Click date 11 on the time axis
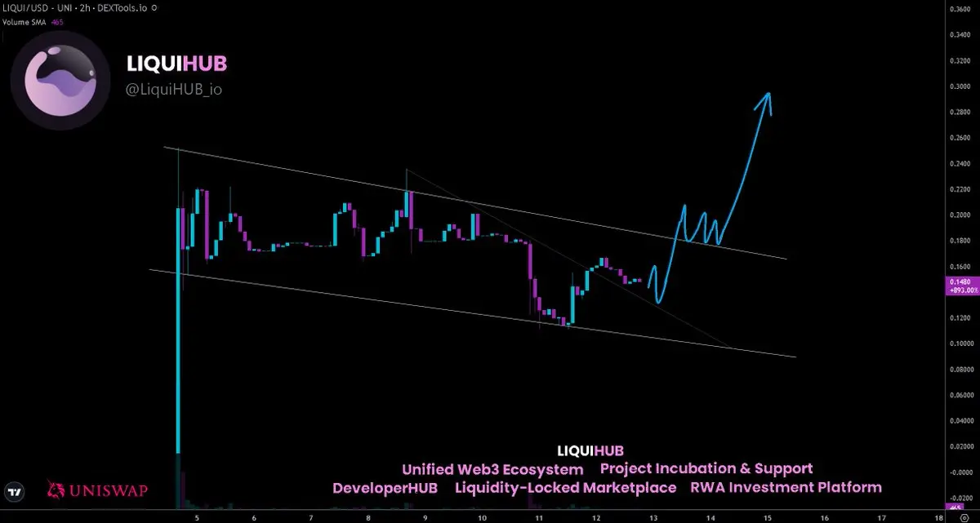This screenshot has height=523, width=980. (539, 517)
